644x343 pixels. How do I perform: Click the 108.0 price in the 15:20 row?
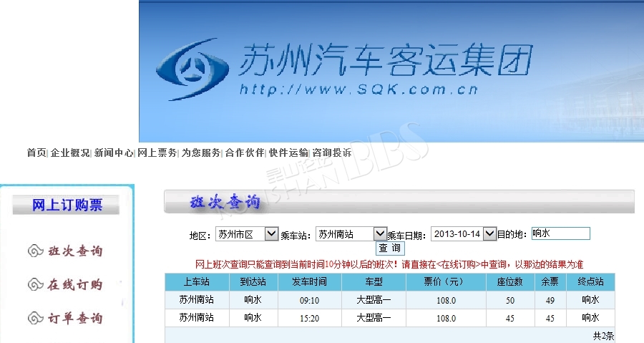pyautogui.click(x=446, y=319)
